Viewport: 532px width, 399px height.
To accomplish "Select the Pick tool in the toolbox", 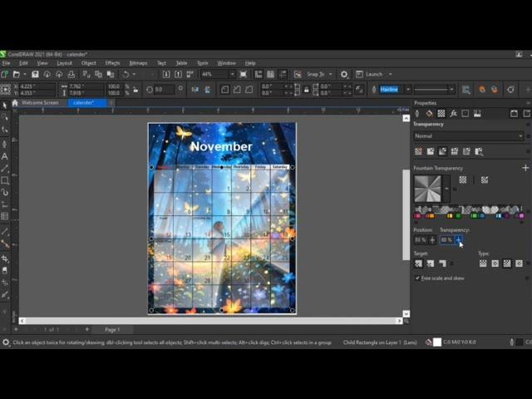I will coord(5,106).
